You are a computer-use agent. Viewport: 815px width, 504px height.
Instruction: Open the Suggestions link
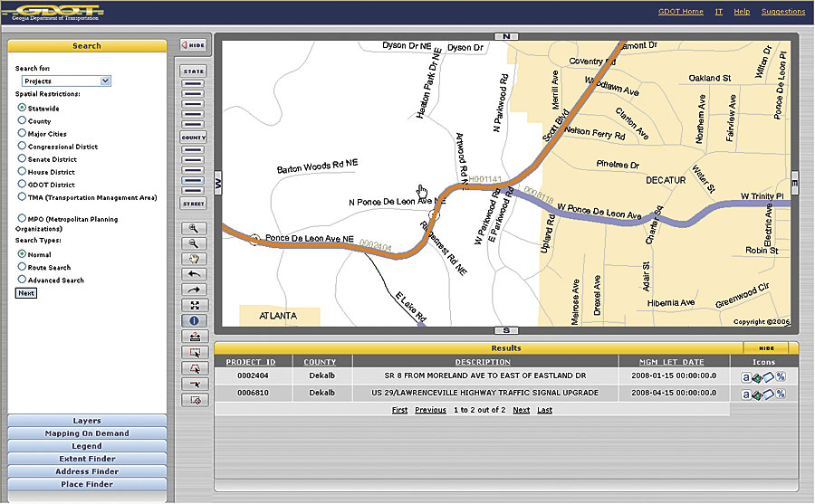[783, 12]
